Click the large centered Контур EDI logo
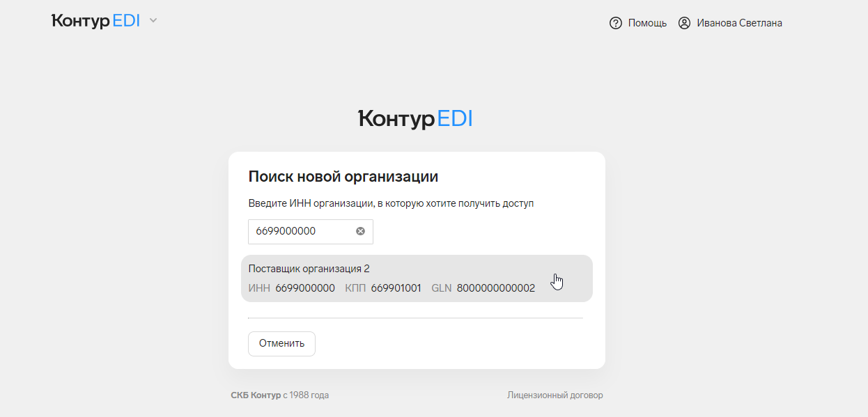Image resolution: width=868 pixels, height=417 pixels. pyautogui.click(x=415, y=119)
